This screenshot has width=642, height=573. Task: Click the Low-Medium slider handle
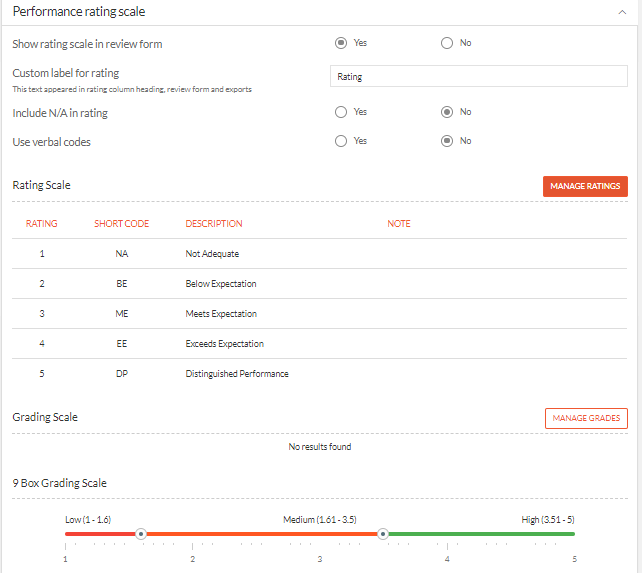coord(141,534)
